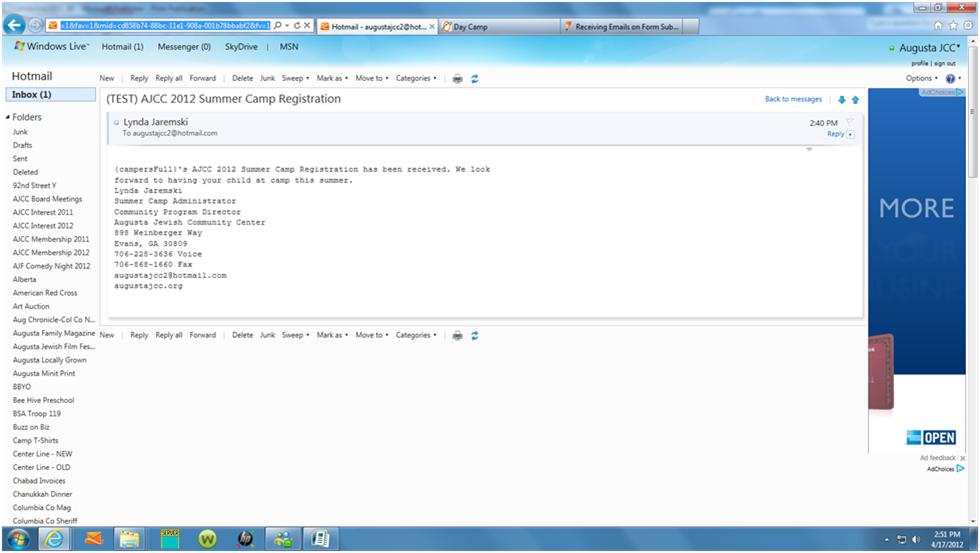Open Internet Explorer from the taskbar
Image resolution: width=980 pixels, height=553 pixels.
54,539
